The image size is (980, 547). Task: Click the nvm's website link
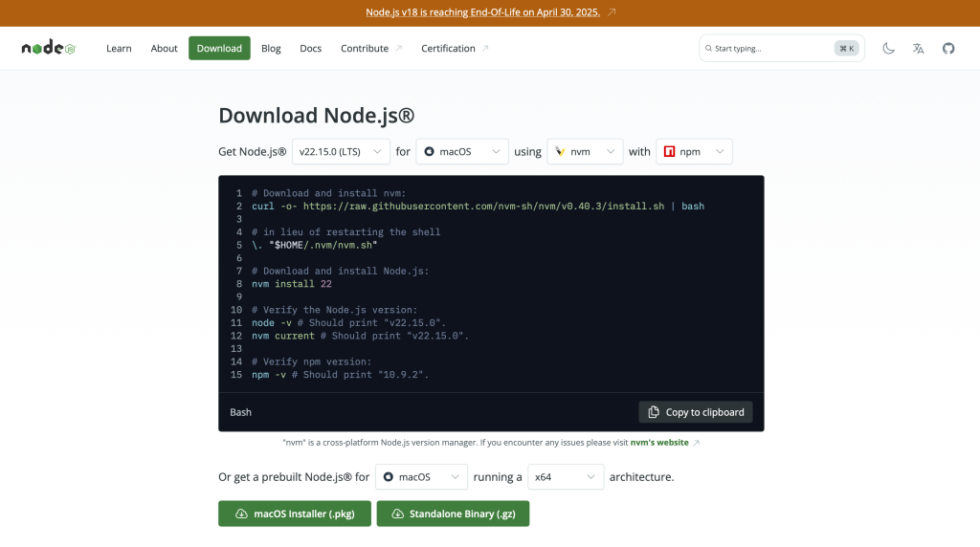tap(657, 443)
